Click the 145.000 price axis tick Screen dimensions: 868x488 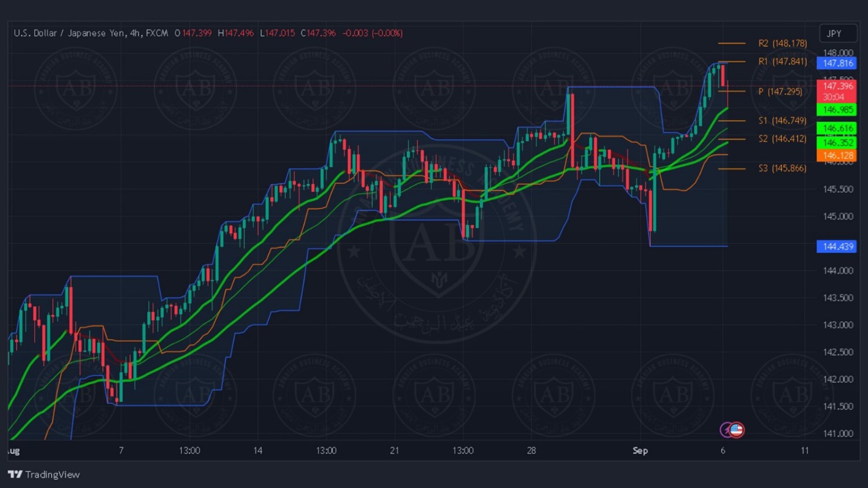tap(838, 216)
